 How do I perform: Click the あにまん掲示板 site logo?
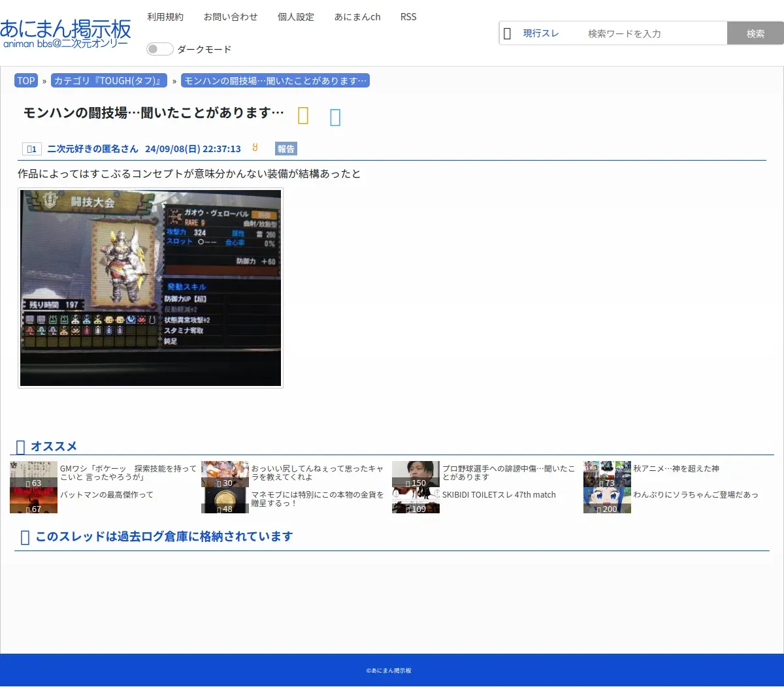coord(65,33)
